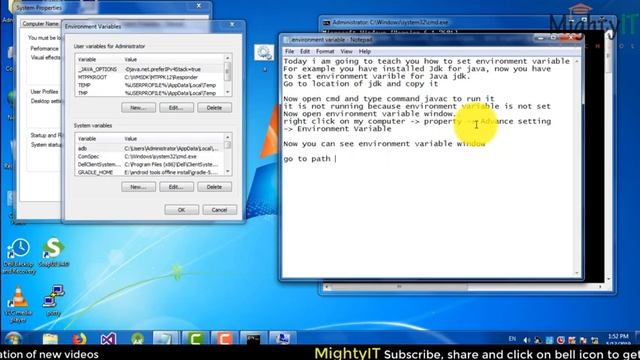Open the orange Camtasia recorder taskbar icon
This screenshot has height=360, width=640.
(224, 338)
